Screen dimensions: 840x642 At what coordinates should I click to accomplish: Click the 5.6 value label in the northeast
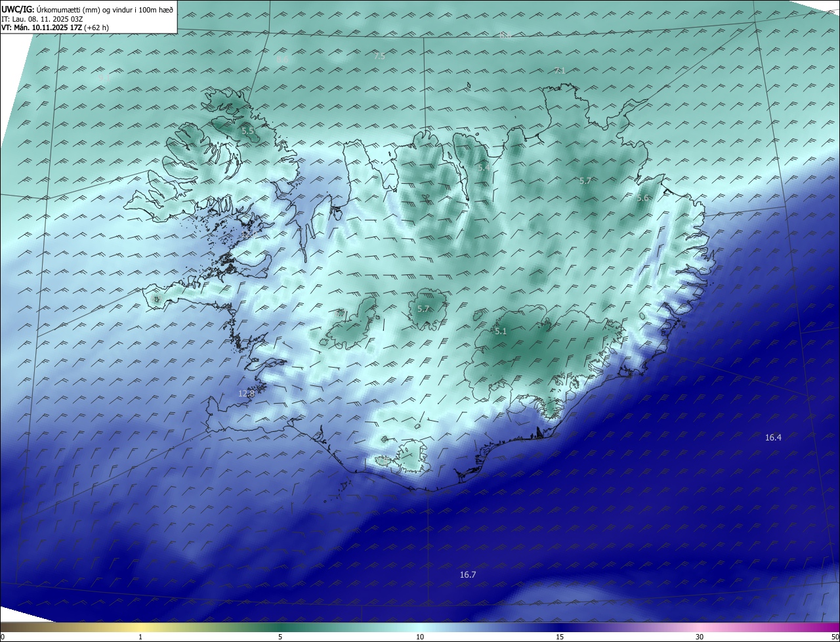point(642,198)
